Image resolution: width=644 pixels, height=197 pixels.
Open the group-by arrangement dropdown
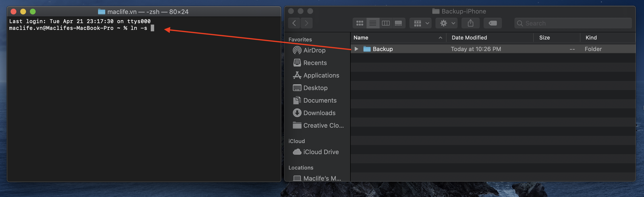(x=421, y=23)
